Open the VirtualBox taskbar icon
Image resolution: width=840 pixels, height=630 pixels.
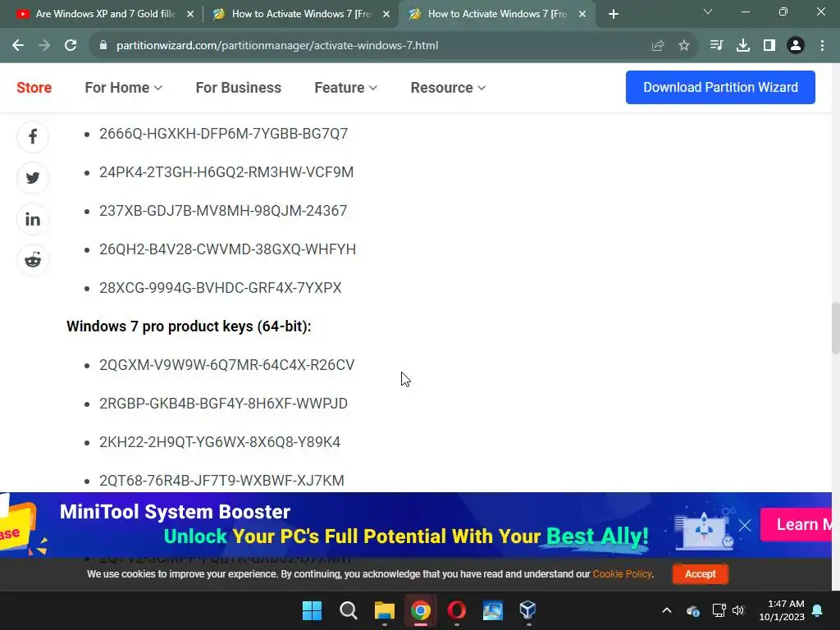click(x=527, y=610)
